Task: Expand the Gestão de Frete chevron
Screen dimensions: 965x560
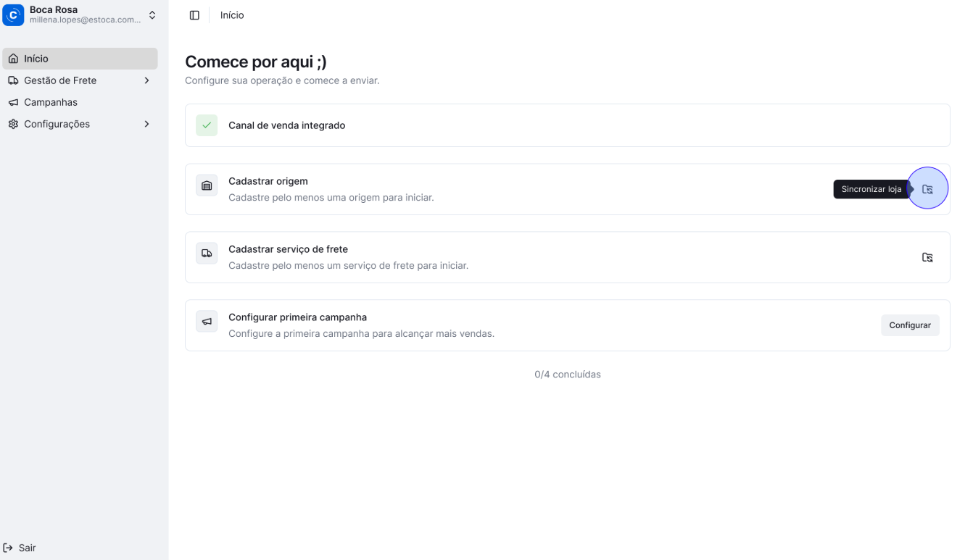Action: 146,80
